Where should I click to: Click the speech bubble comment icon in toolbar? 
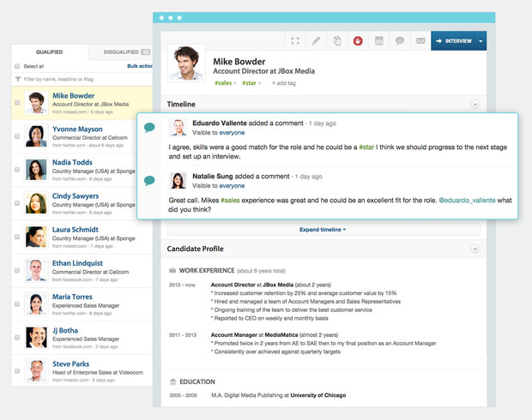[x=399, y=40]
